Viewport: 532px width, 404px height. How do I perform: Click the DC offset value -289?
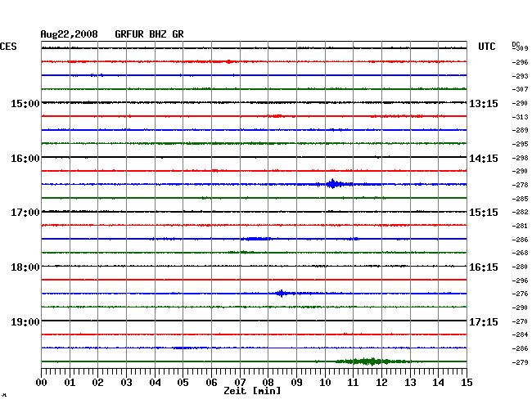click(x=520, y=130)
